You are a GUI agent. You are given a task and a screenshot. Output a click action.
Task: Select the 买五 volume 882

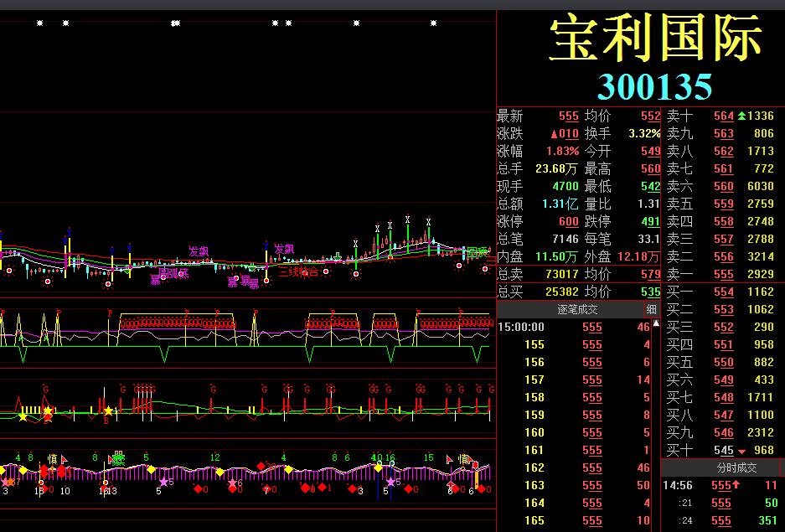point(764,362)
